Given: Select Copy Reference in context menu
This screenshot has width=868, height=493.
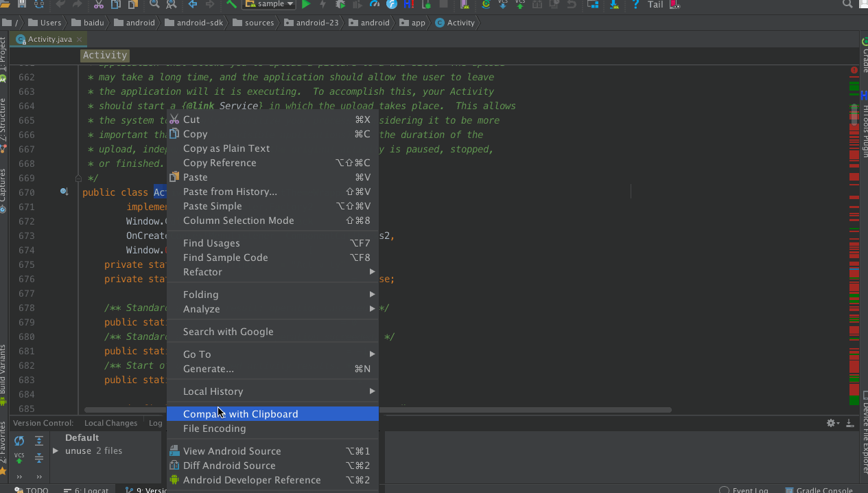Looking at the screenshot, I should 273,163.
